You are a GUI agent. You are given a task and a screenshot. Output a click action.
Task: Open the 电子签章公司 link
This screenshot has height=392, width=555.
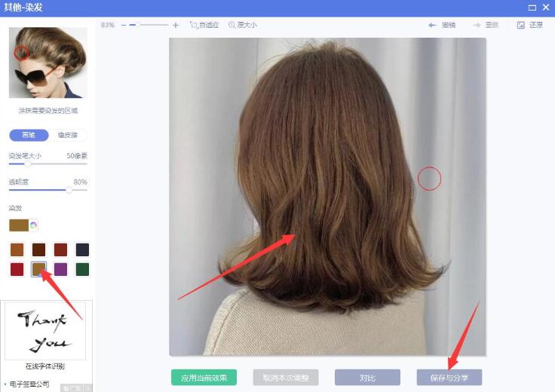pyautogui.click(x=29, y=384)
